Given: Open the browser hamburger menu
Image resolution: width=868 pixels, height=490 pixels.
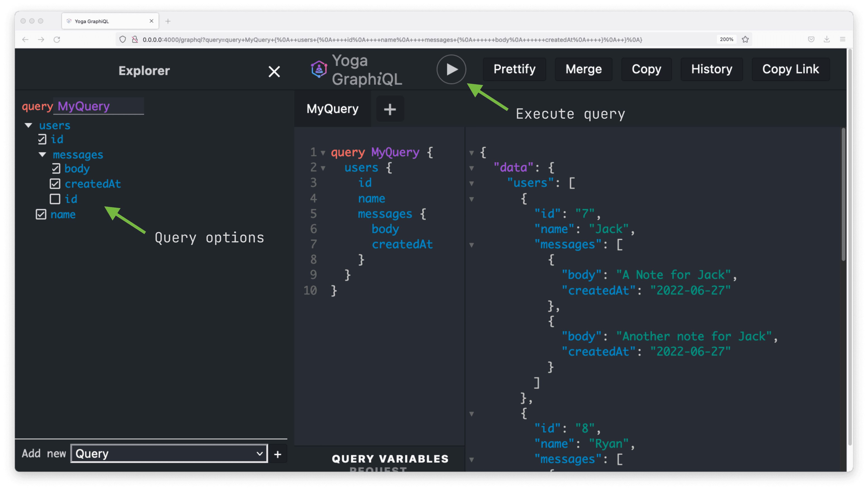Looking at the screenshot, I should click(843, 39).
